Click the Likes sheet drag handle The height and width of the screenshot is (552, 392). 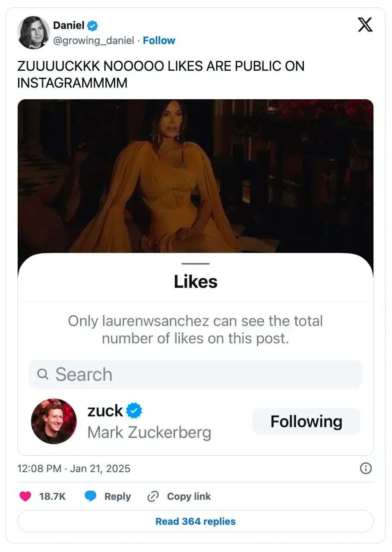coord(196,263)
